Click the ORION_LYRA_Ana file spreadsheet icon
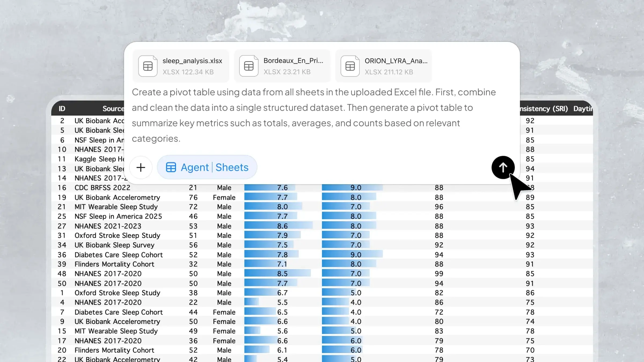Screen dimensions: 644x362 coord(350,66)
